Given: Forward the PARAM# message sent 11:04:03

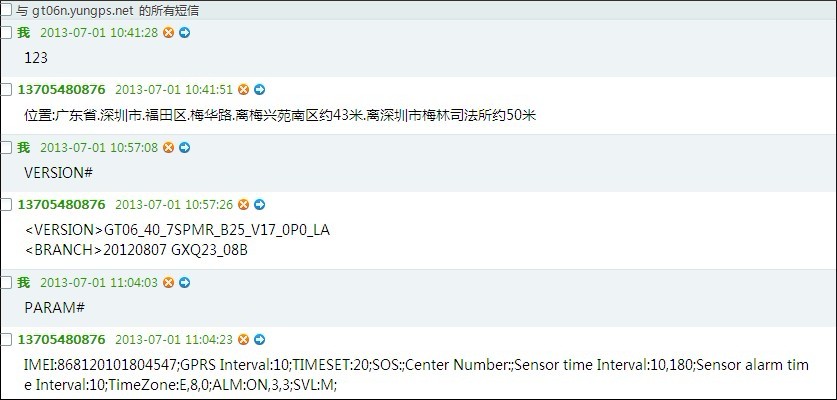Looking at the screenshot, I should click(185, 283).
